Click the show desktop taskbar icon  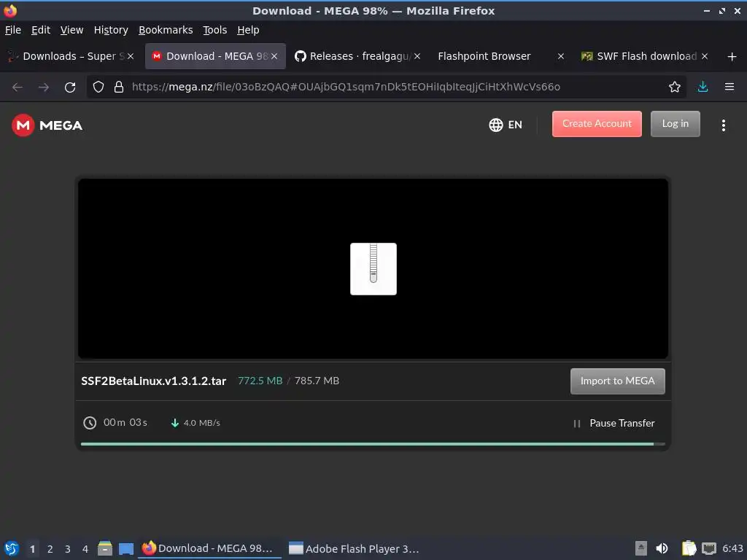(x=126, y=548)
